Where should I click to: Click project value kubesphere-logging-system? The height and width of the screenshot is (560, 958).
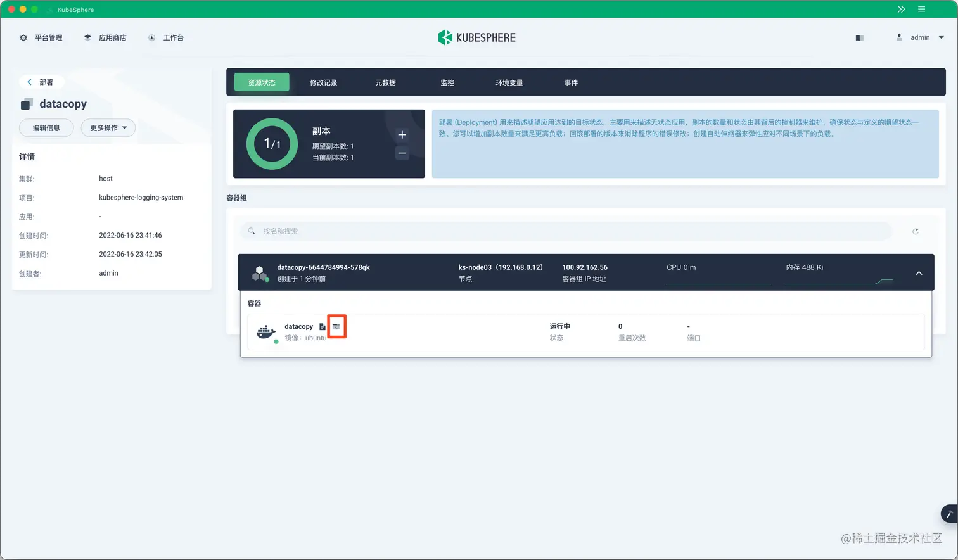[x=141, y=198]
